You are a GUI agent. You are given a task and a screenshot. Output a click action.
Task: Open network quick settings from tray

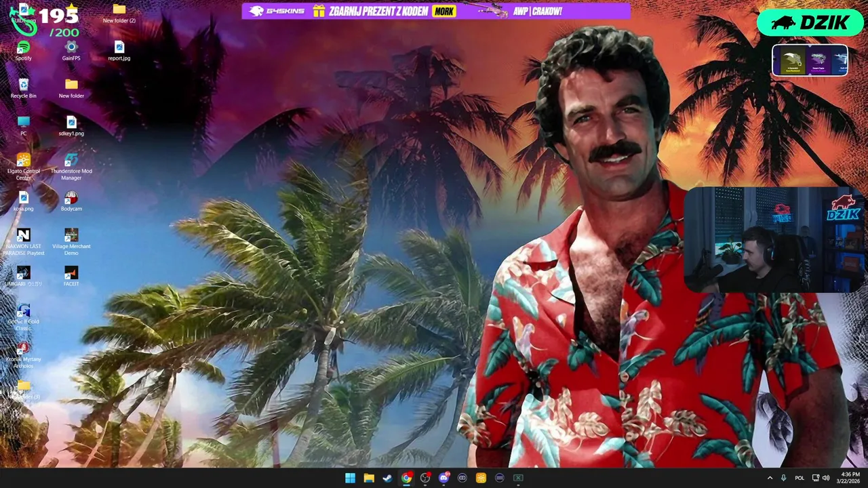tap(816, 478)
